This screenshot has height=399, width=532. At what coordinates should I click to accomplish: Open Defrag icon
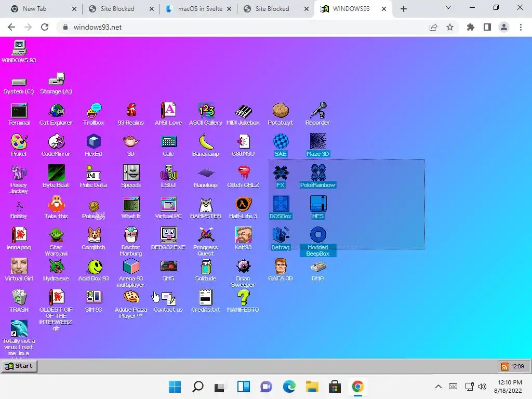click(x=281, y=239)
